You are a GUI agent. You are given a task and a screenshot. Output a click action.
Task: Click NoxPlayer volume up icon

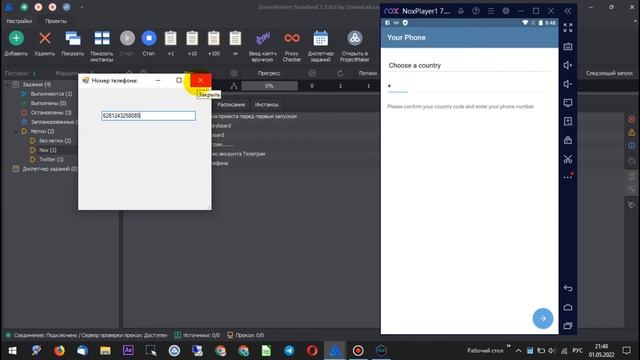pos(568,65)
